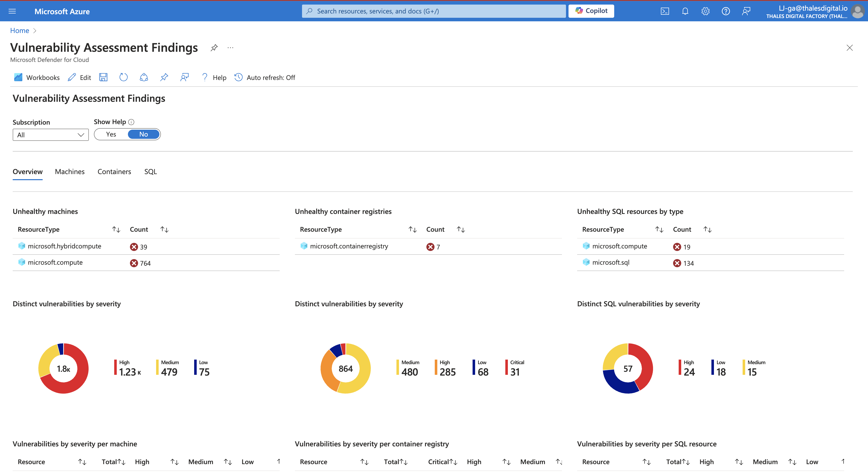The height and width of the screenshot is (472, 868).
Task: Switch to the Containers tab
Action: click(x=114, y=172)
